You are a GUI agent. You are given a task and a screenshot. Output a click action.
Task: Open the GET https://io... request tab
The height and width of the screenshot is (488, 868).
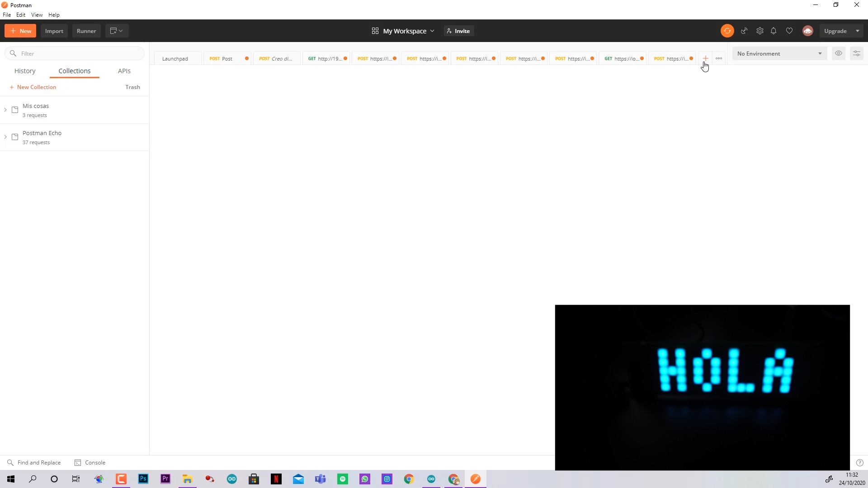(623, 58)
